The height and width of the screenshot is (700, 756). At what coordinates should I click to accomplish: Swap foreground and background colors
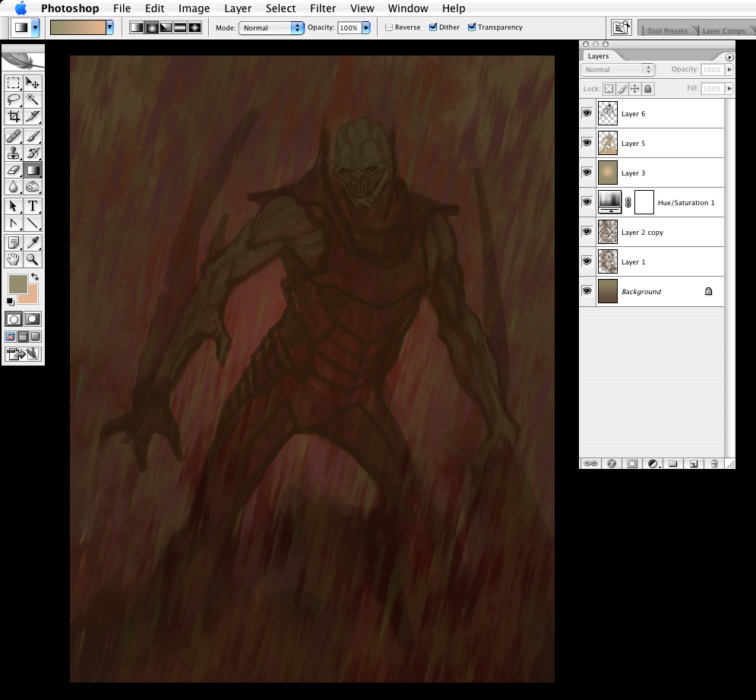[x=35, y=277]
